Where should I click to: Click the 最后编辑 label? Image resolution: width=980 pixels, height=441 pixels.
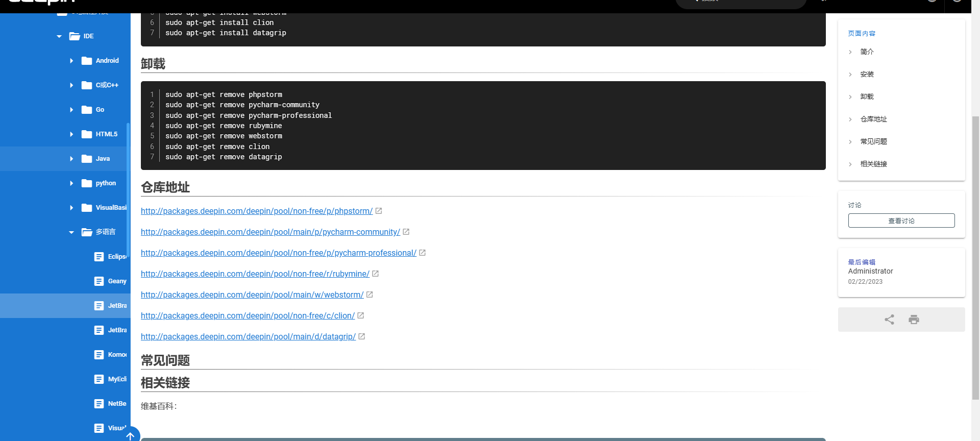862,262
